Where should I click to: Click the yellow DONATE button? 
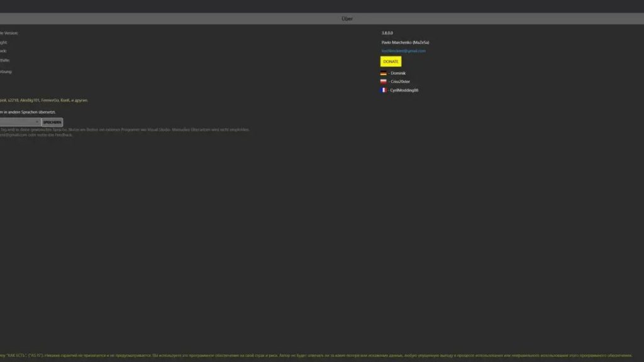391,61
